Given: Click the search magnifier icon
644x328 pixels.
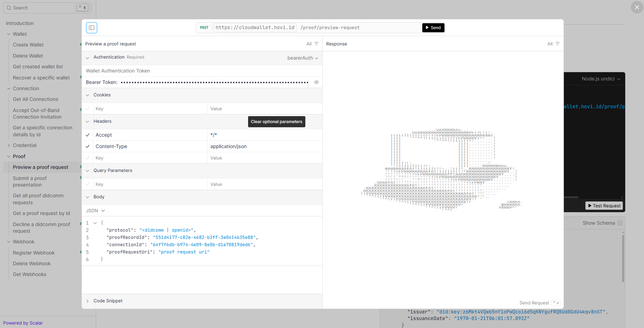Looking at the screenshot, I should click(x=9, y=8).
